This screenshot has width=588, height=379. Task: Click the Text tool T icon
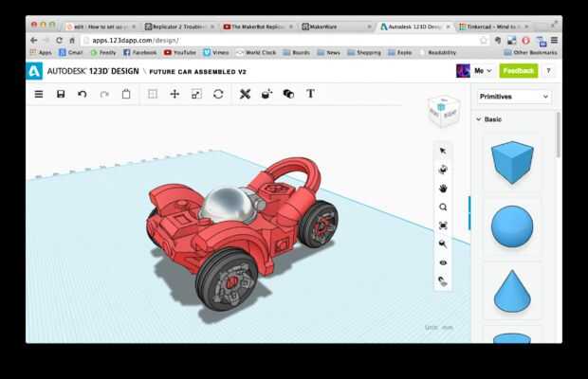coord(310,95)
